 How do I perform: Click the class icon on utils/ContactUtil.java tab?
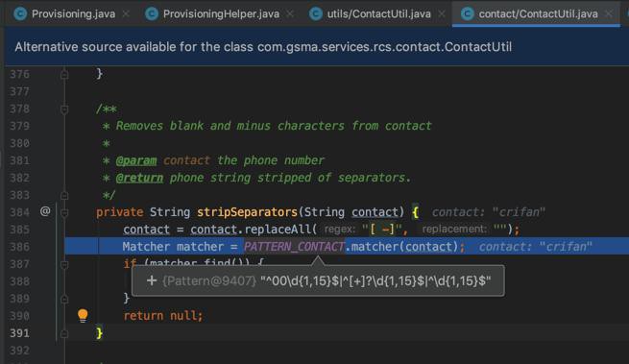pyautogui.click(x=316, y=14)
